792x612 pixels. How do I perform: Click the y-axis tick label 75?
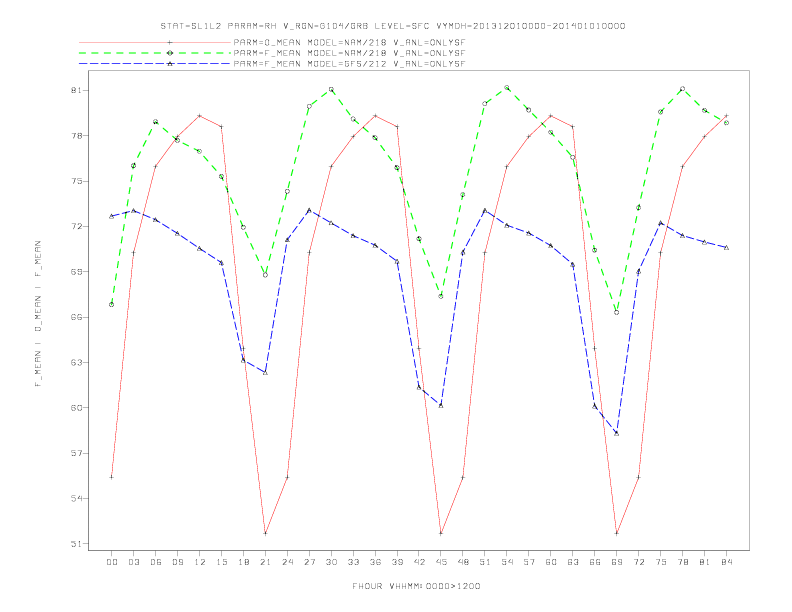[x=76, y=181]
